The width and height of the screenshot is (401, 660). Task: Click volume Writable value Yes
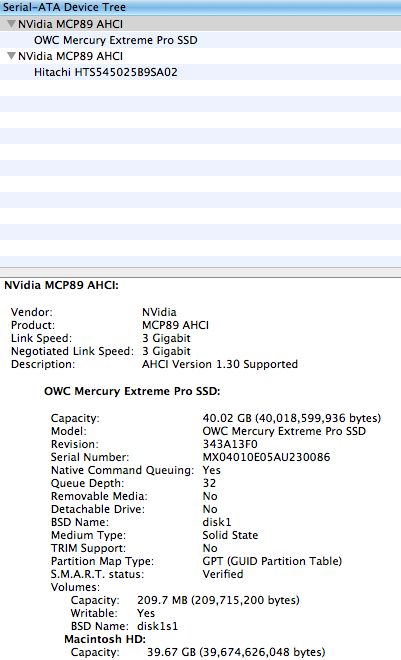(146, 614)
